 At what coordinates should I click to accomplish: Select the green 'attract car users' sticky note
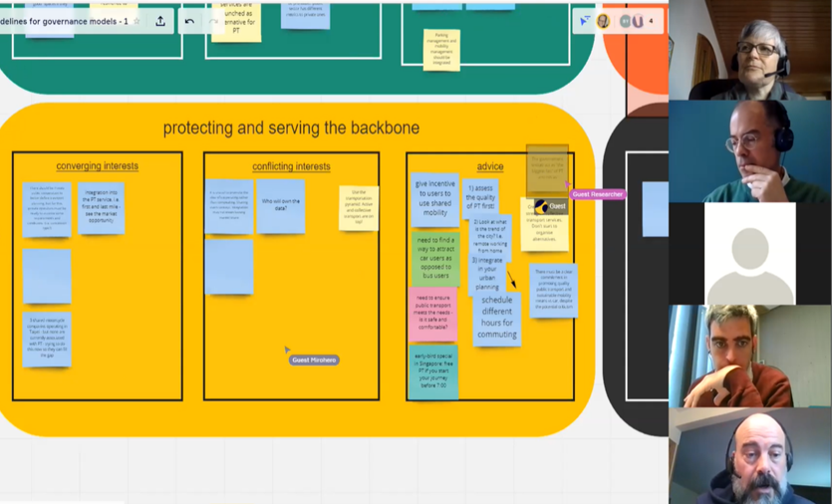(x=435, y=259)
